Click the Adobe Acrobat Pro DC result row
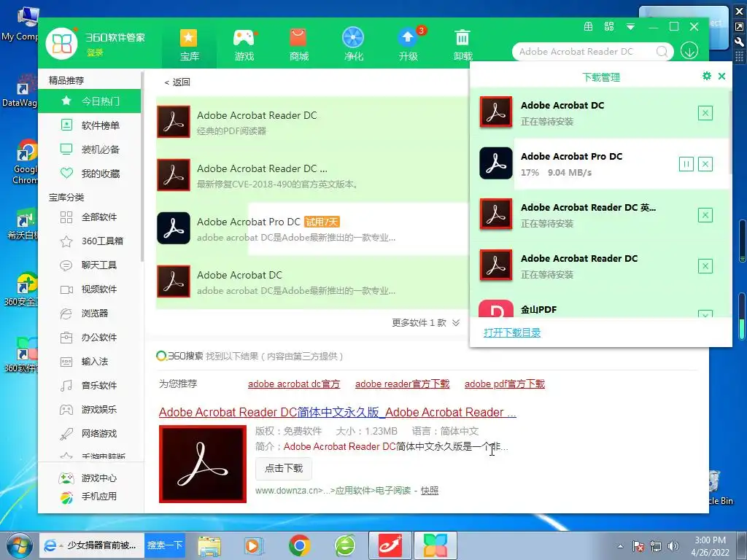 (x=312, y=228)
